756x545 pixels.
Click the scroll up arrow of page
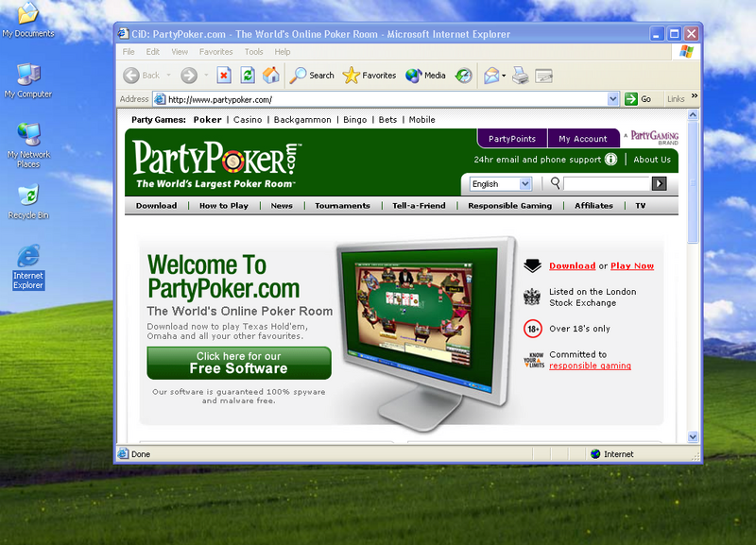pos(693,114)
